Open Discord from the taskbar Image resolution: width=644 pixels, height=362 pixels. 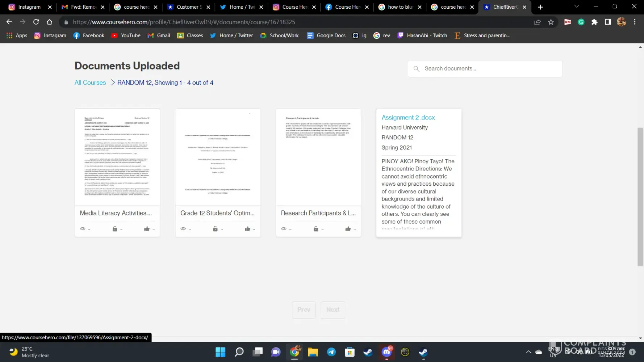point(387,352)
